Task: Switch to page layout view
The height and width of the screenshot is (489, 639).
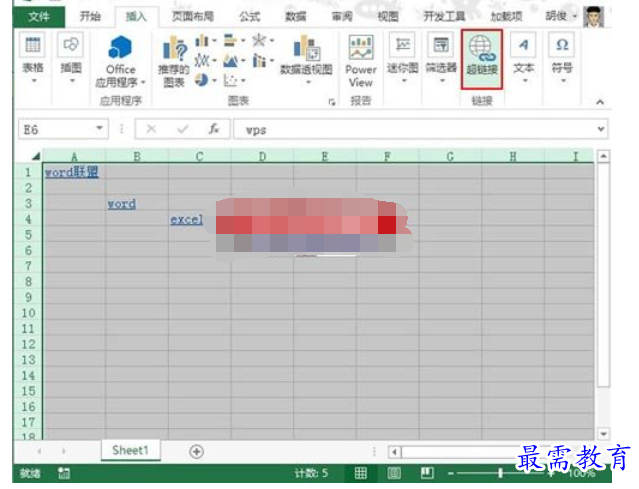Action: tap(394, 473)
